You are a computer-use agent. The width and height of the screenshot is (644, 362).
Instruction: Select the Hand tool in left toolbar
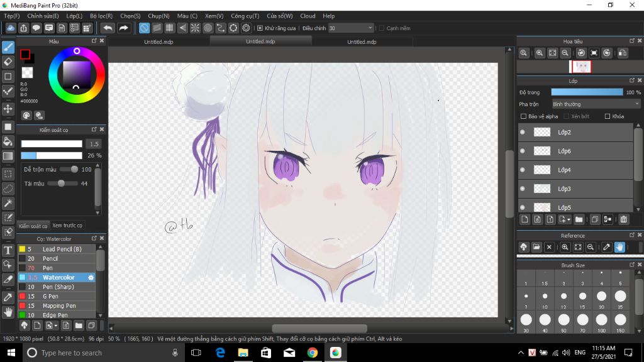click(x=8, y=312)
